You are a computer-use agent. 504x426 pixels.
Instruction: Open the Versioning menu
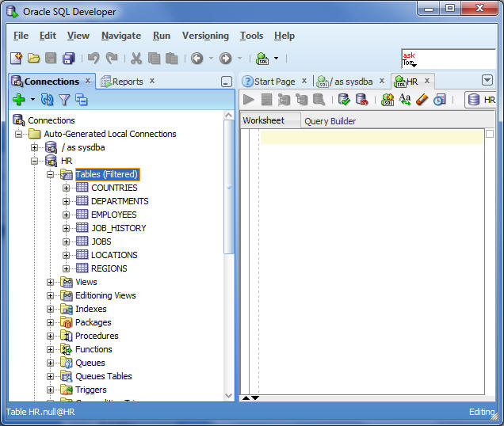205,36
